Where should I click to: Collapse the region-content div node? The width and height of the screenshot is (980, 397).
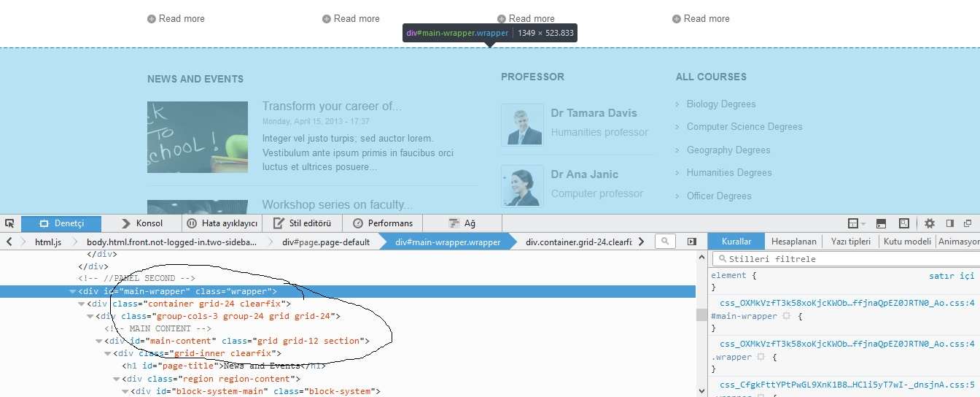tap(117, 379)
